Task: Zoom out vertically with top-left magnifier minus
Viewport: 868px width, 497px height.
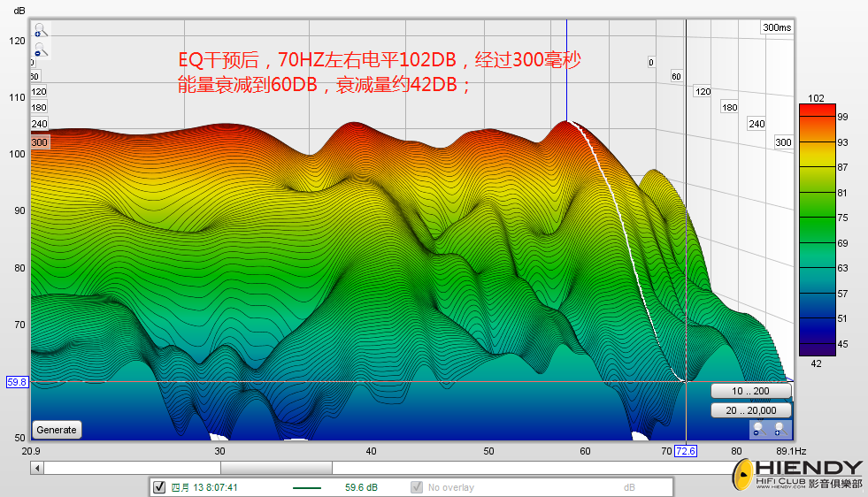Action: [39, 50]
